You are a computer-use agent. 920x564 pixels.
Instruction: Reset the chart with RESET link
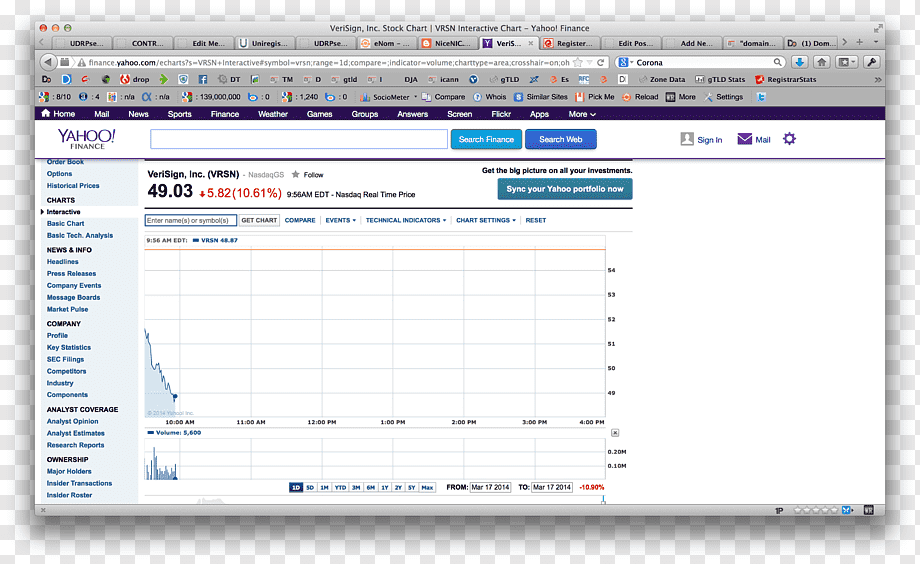(x=536, y=220)
